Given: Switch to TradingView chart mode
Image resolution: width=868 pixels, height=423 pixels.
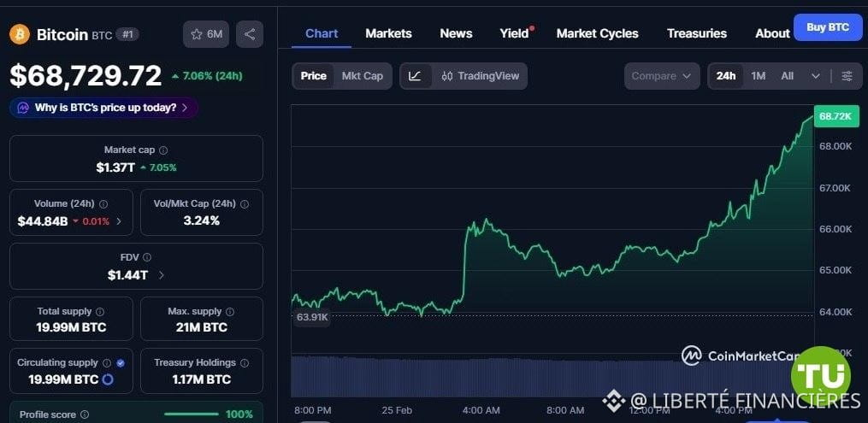Looking at the screenshot, I should [x=481, y=76].
